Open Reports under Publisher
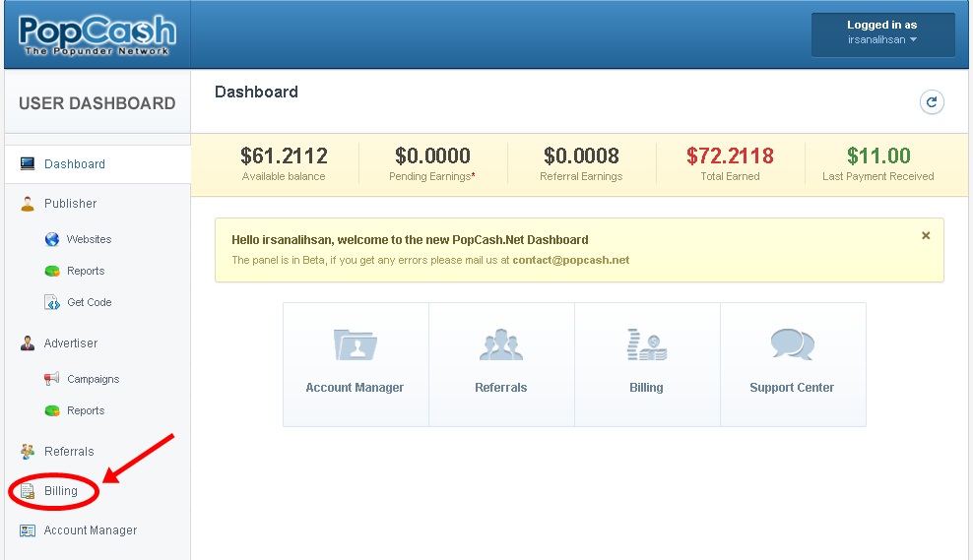 click(x=86, y=271)
